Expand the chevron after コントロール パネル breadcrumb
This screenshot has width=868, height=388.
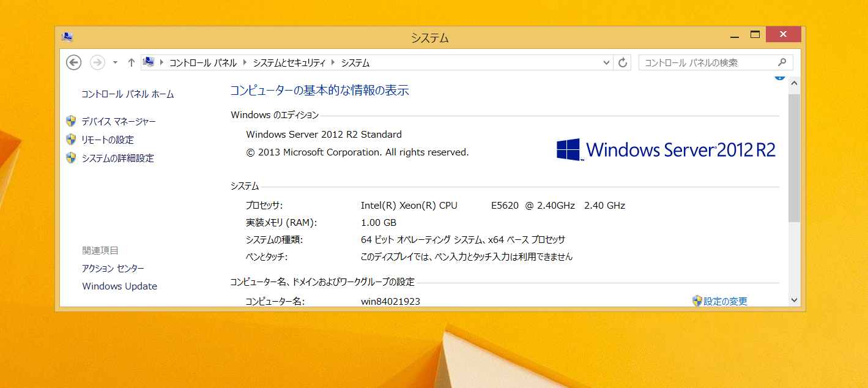click(245, 62)
